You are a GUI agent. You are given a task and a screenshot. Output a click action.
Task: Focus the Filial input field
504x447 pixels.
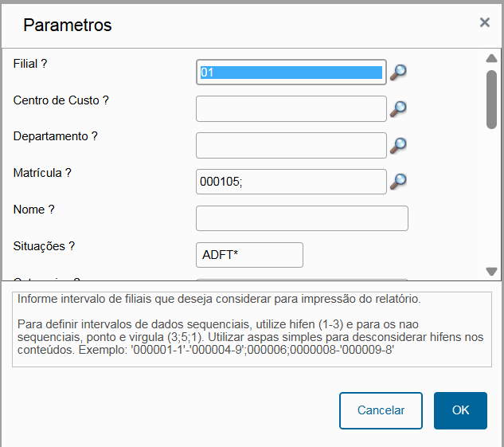pos(291,73)
